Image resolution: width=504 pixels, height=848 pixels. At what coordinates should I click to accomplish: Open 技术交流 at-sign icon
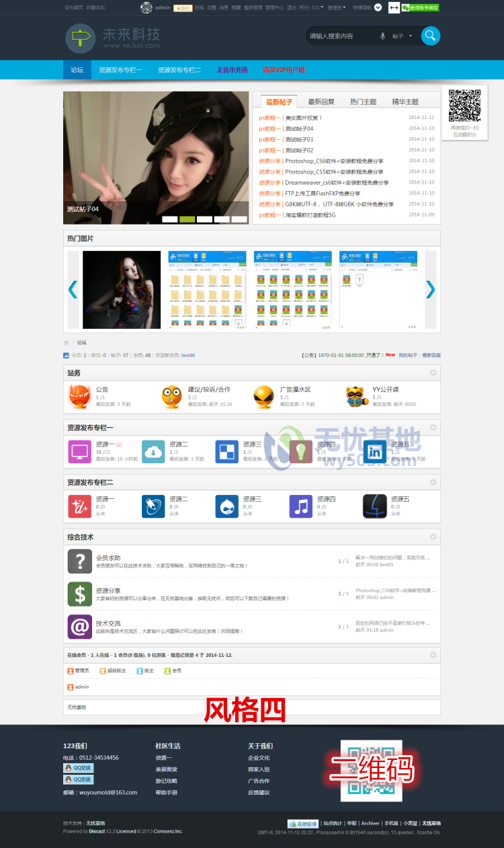80,627
